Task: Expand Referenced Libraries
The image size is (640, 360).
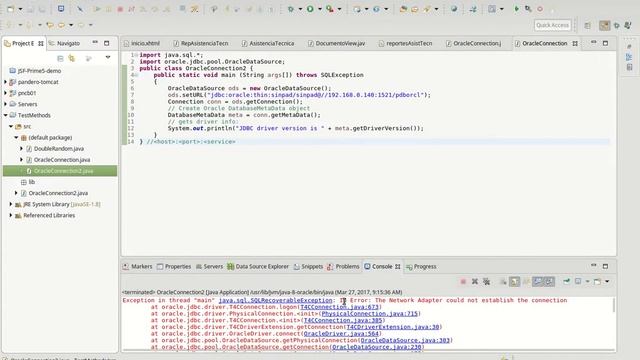Action: pyautogui.click(x=11, y=215)
